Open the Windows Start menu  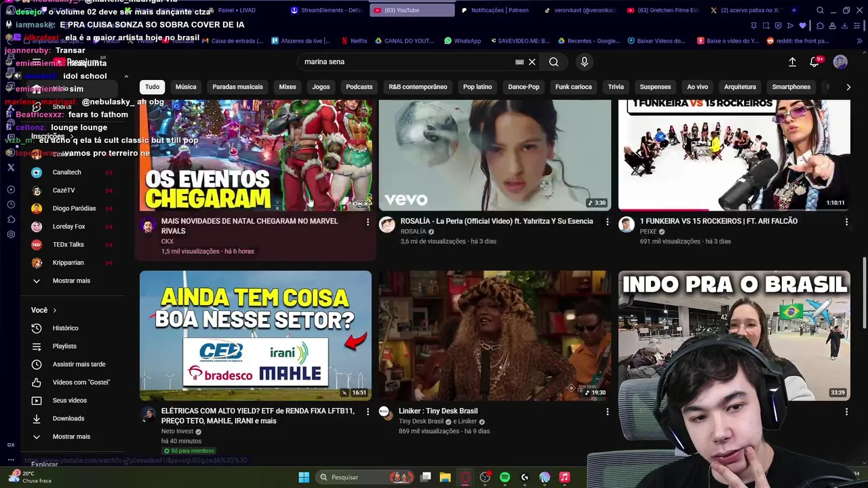304,477
